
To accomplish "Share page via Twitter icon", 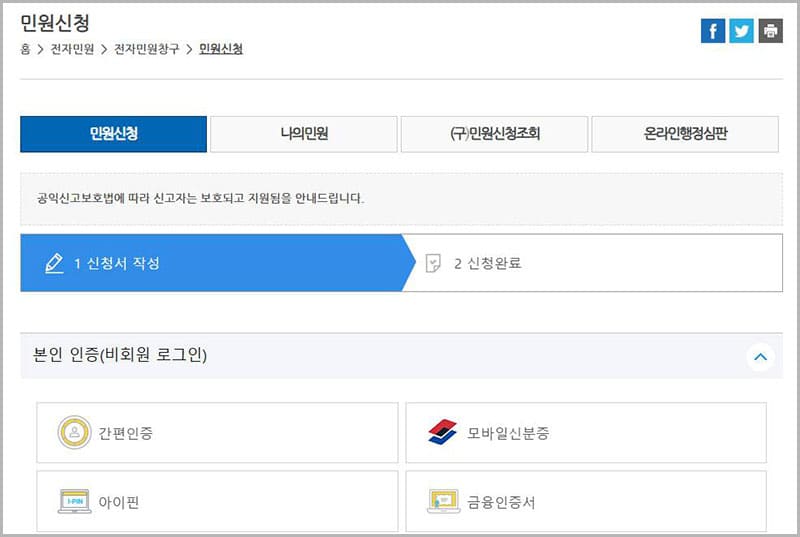I will (741, 31).
